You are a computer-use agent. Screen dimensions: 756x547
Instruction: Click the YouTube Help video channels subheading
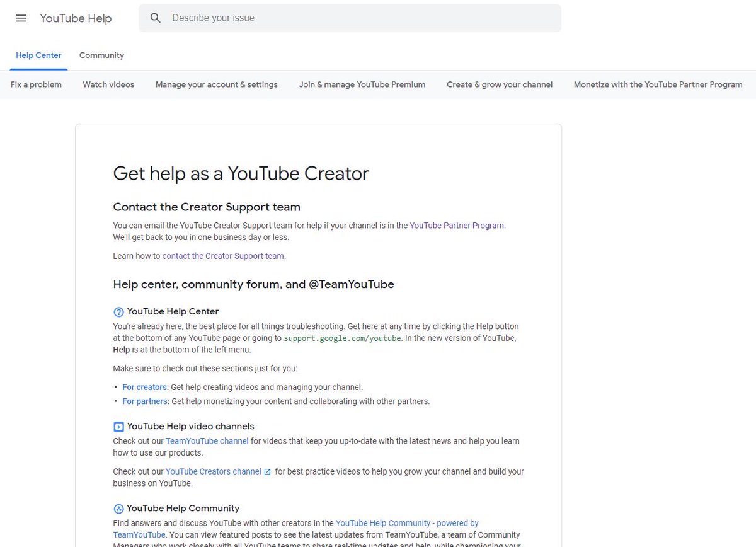(190, 426)
